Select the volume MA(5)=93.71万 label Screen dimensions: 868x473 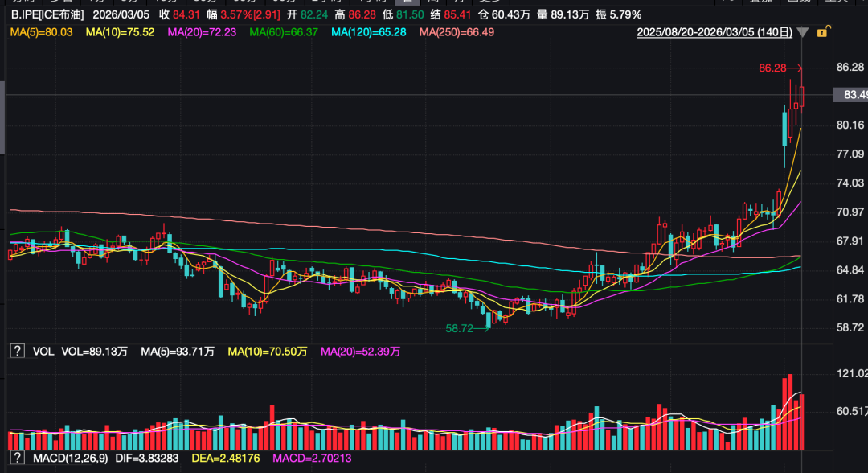pyautogui.click(x=178, y=352)
